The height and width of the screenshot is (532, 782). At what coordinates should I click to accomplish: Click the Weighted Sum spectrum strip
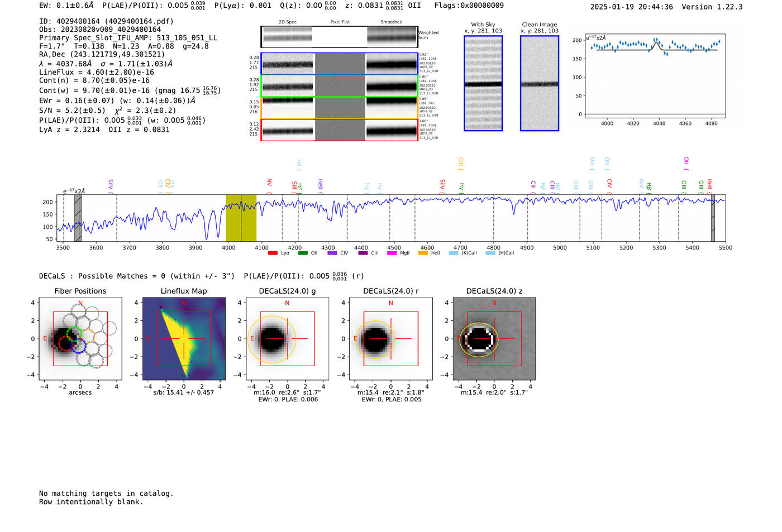coord(339,37)
